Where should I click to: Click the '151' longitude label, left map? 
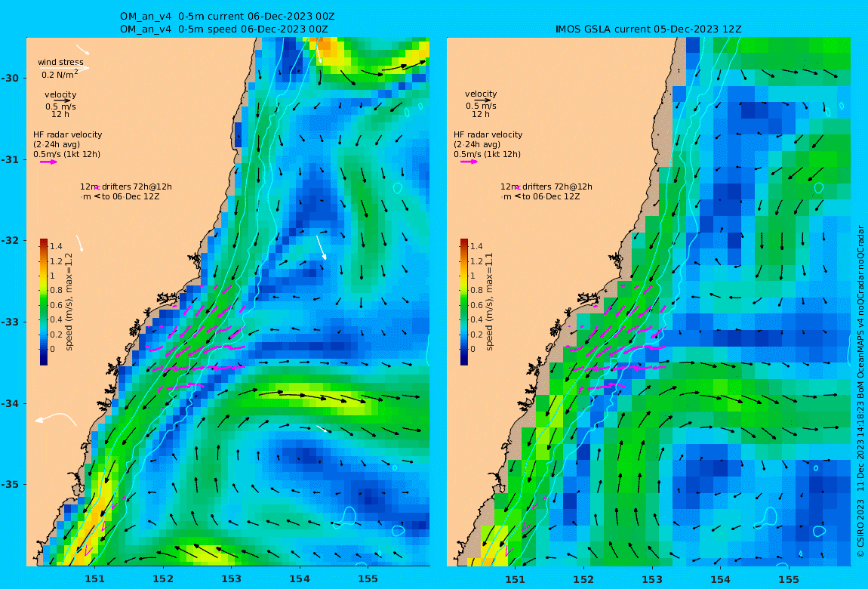coord(94,579)
